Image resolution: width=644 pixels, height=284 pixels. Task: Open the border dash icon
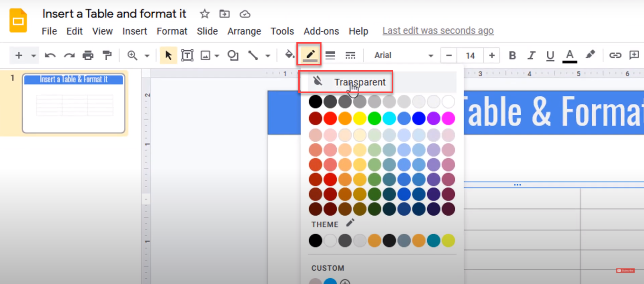[350, 55]
